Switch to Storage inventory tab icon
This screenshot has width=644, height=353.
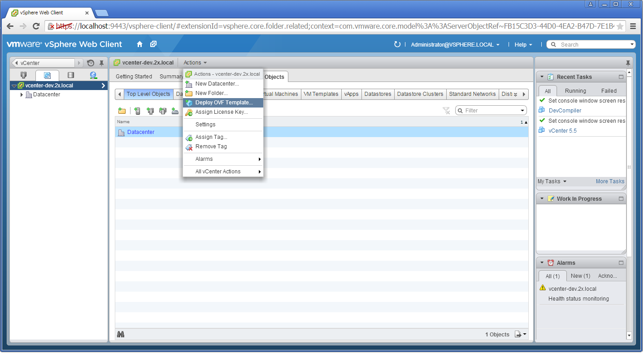coord(70,75)
